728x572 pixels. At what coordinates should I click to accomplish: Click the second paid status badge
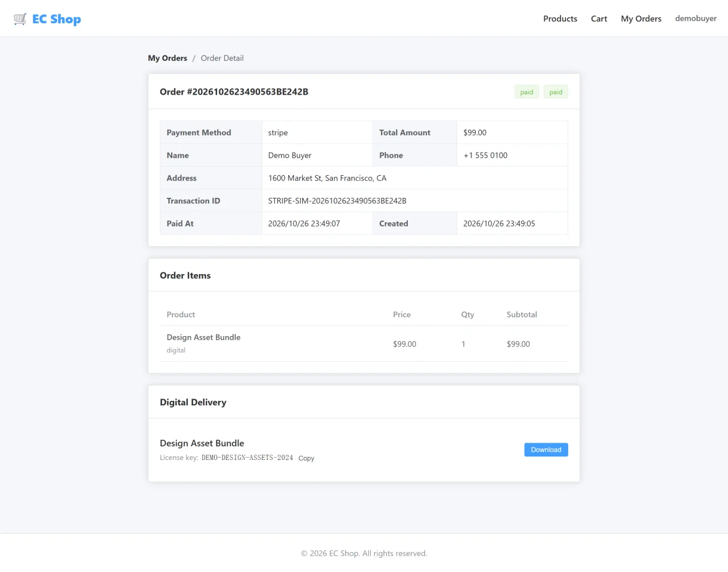click(556, 92)
